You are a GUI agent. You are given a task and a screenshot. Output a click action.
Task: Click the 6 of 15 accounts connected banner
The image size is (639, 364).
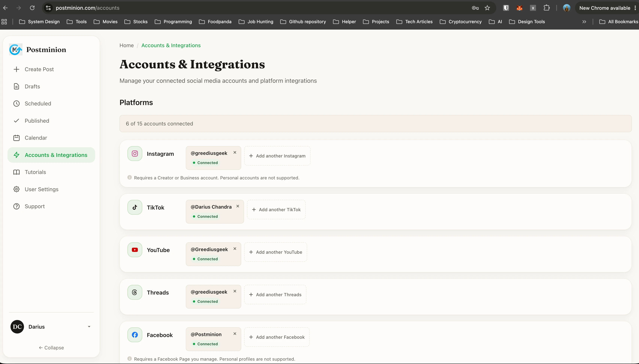(x=375, y=124)
